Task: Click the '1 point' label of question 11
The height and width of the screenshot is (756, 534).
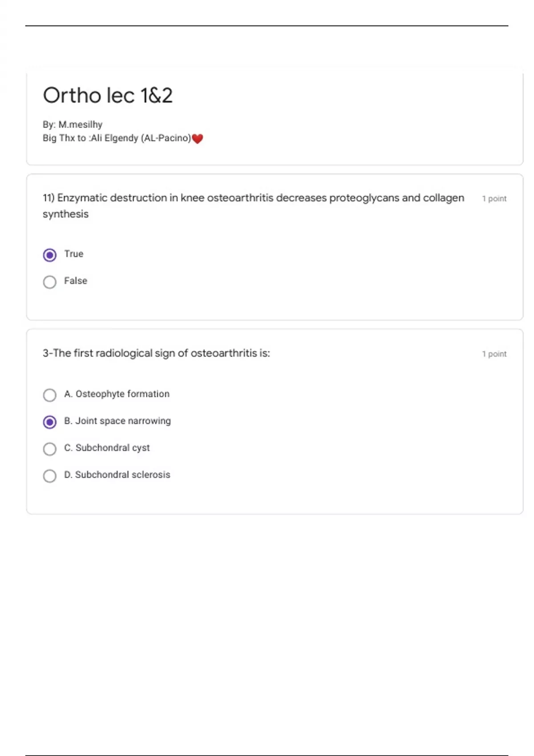Action: point(494,199)
